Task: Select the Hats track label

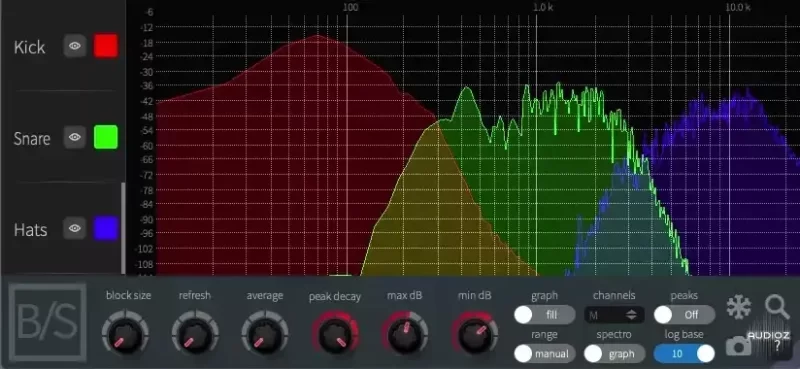Action: [x=30, y=230]
